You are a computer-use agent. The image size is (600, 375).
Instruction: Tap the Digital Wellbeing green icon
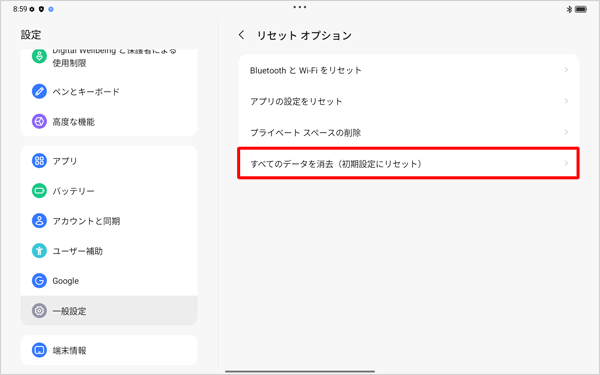(39, 56)
